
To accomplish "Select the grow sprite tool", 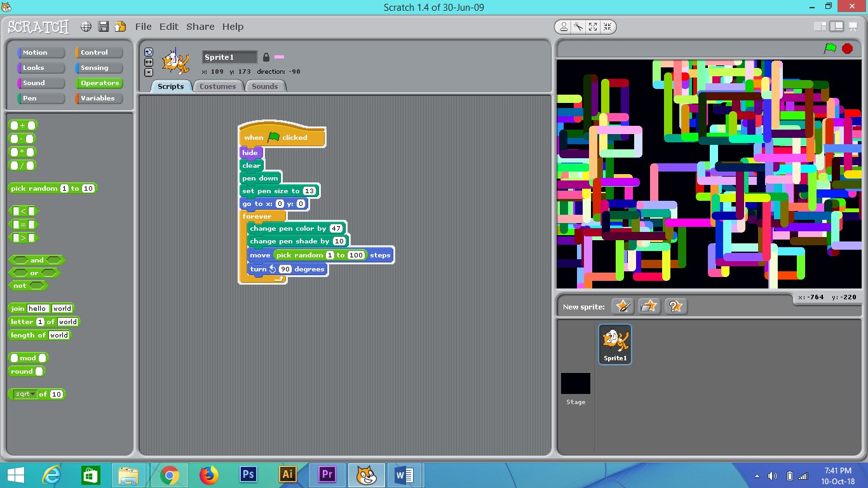I will (x=593, y=27).
